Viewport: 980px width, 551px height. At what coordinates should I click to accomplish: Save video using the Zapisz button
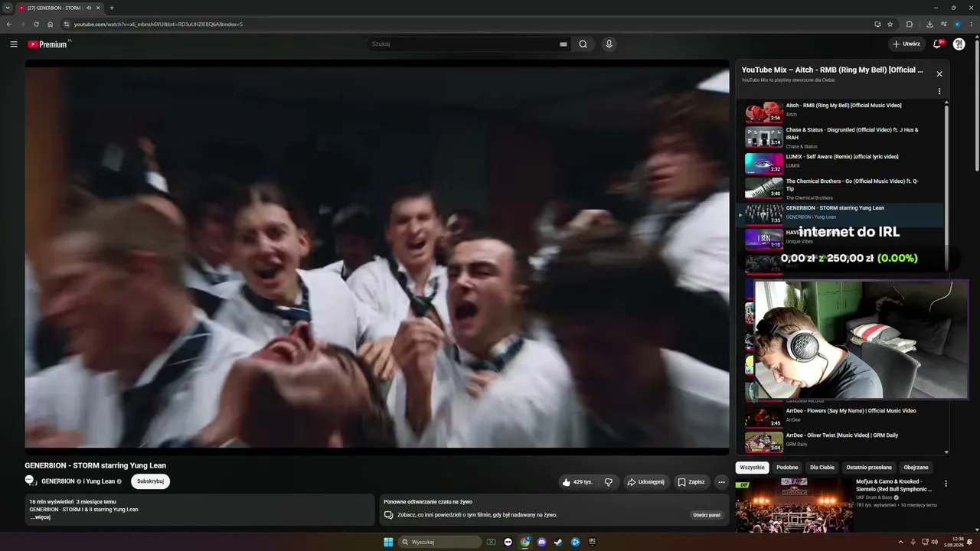click(691, 482)
